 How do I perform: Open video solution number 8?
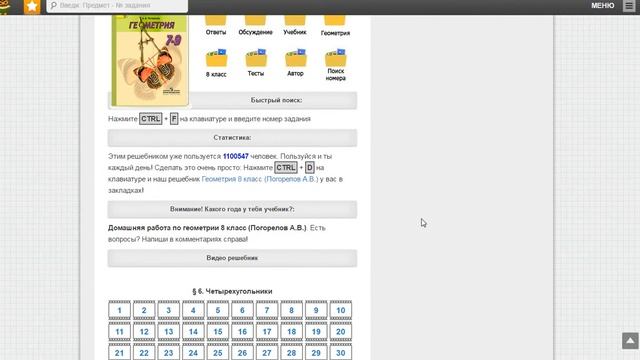coord(291,310)
